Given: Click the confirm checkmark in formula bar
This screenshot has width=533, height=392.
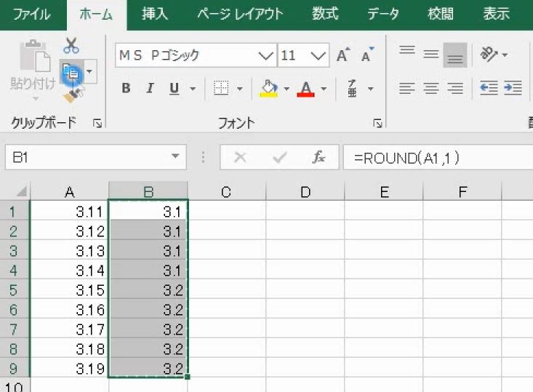Looking at the screenshot, I should pos(280,157).
